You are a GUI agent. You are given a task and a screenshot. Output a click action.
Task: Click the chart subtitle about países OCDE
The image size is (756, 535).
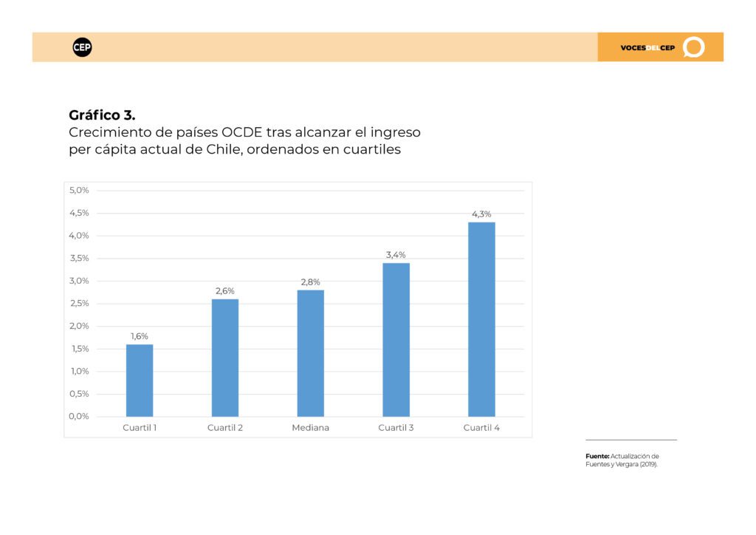pos(244,140)
